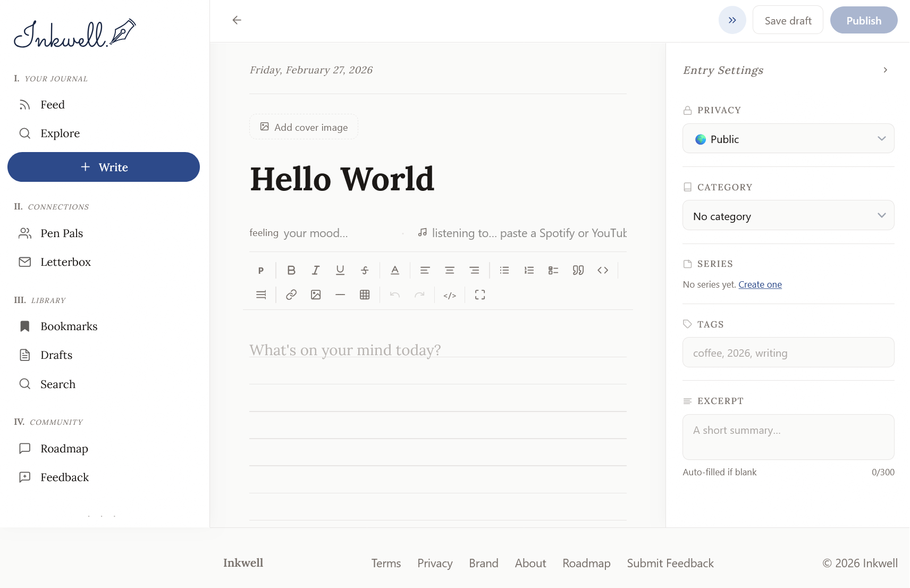Image resolution: width=910 pixels, height=588 pixels.
Task: Toggle underline formatting
Action: 340,270
